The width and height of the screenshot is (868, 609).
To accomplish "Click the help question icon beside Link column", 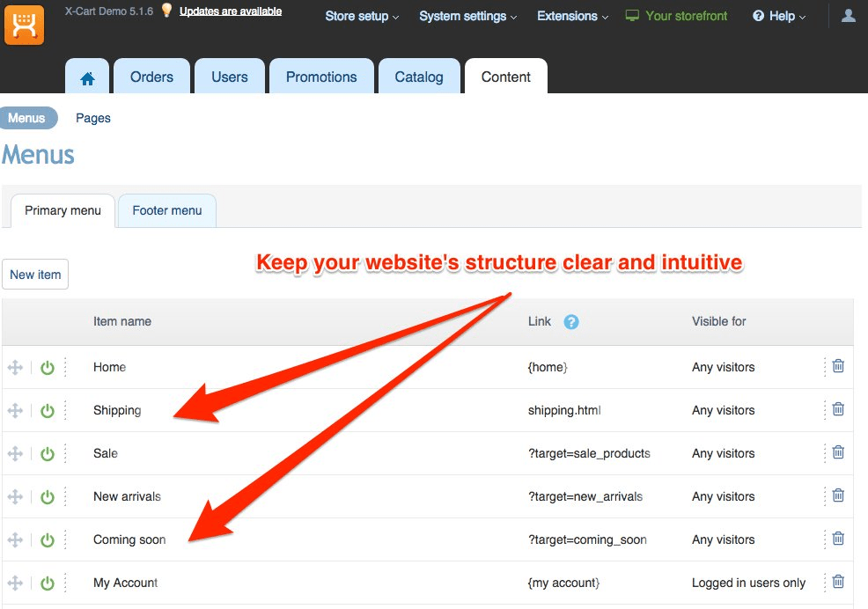I will point(570,322).
